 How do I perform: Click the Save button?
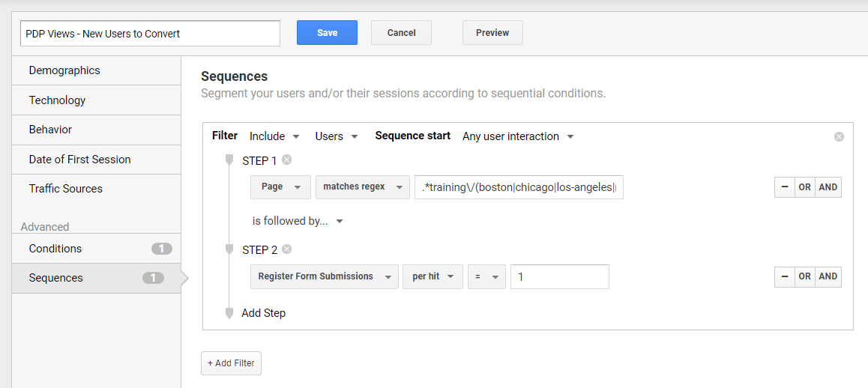[x=327, y=33]
